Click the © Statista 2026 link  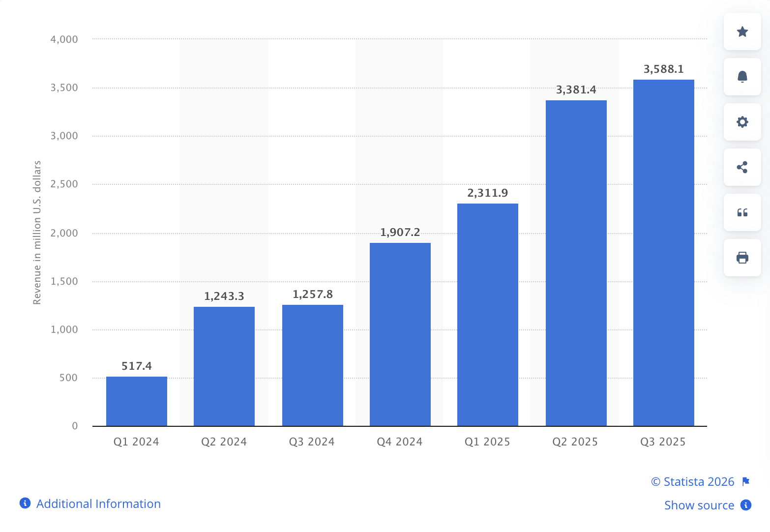click(692, 481)
